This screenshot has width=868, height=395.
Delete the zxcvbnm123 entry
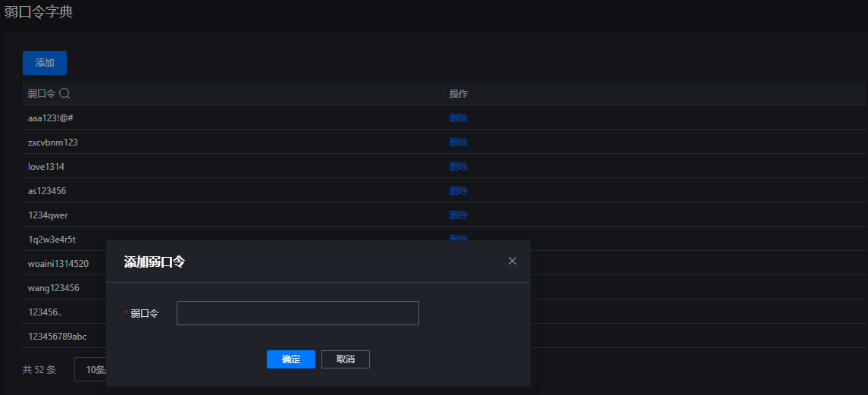[459, 143]
